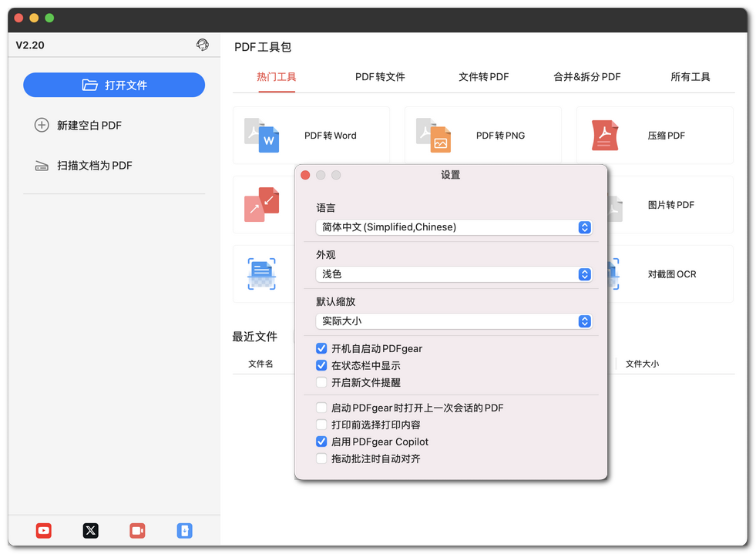756x554 pixels.
Task: Uncheck 启用PDFgear Copilot
Action: 321,442
